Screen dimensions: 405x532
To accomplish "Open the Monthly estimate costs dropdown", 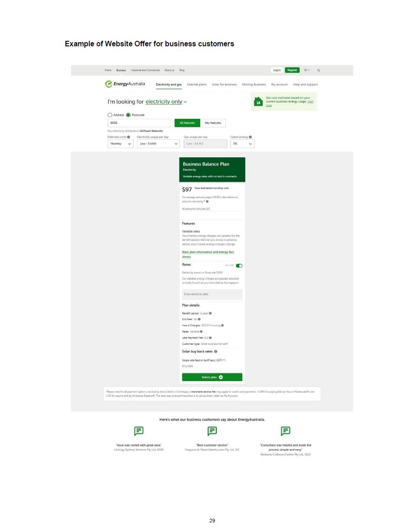I will pyautogui.click(x=120, y=144).
